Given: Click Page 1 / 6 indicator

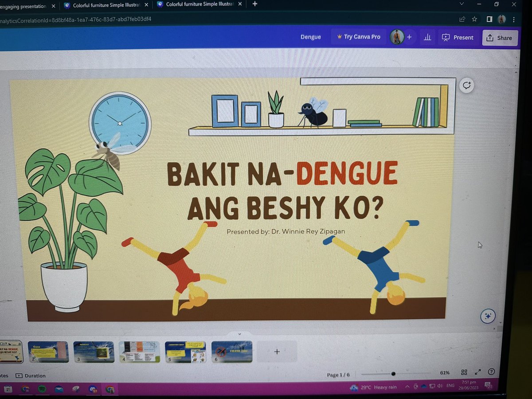Looking at the screenshot, I should point(338,375).
